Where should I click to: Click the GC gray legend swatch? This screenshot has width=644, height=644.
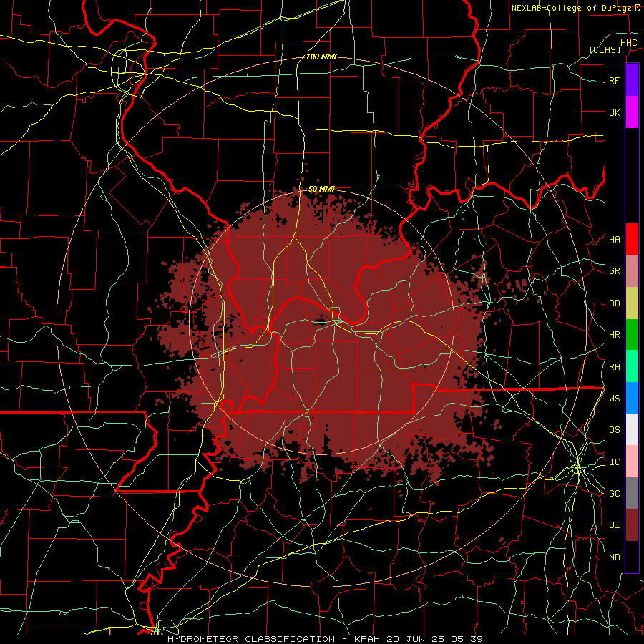pos(632,493)
